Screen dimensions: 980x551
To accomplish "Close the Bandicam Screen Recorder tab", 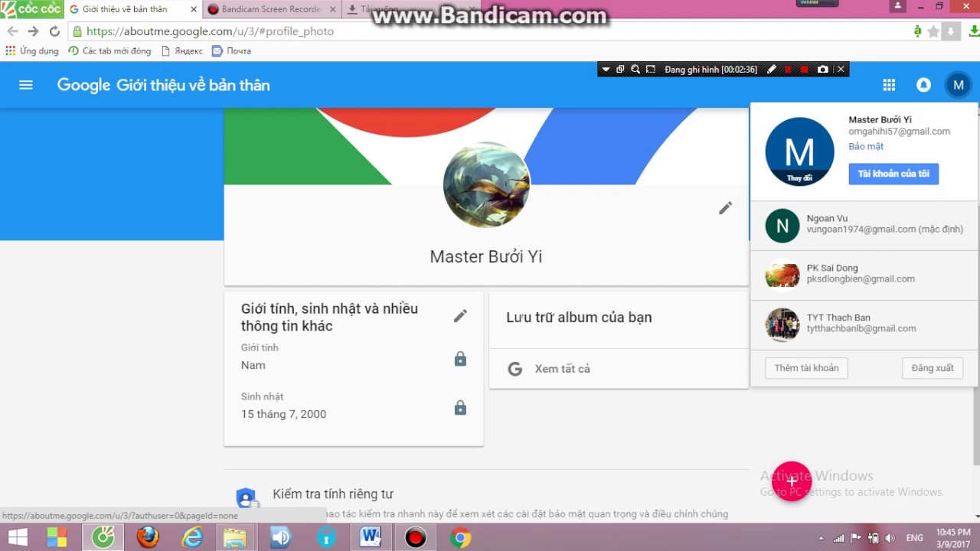I will click(332, 9).
